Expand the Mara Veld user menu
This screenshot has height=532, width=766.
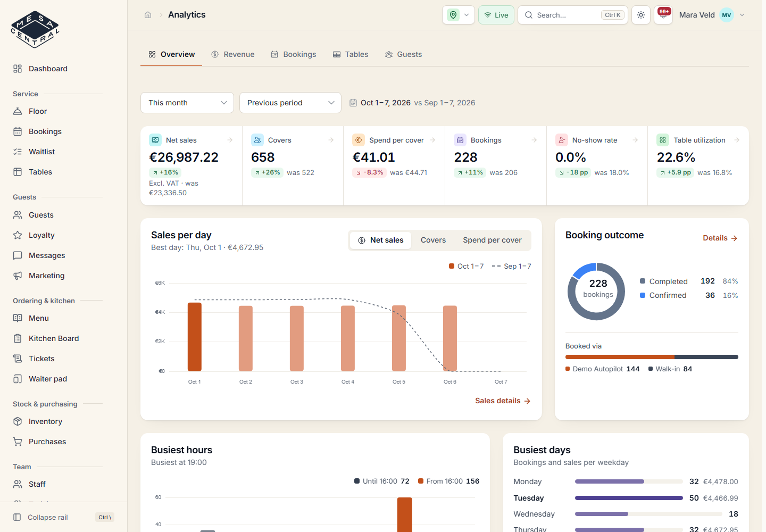click(712, 15)
